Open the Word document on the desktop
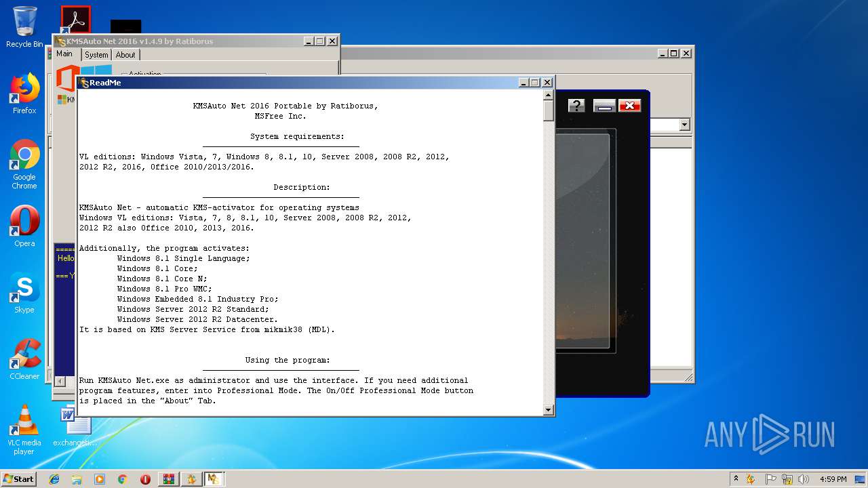 (75, 427)
